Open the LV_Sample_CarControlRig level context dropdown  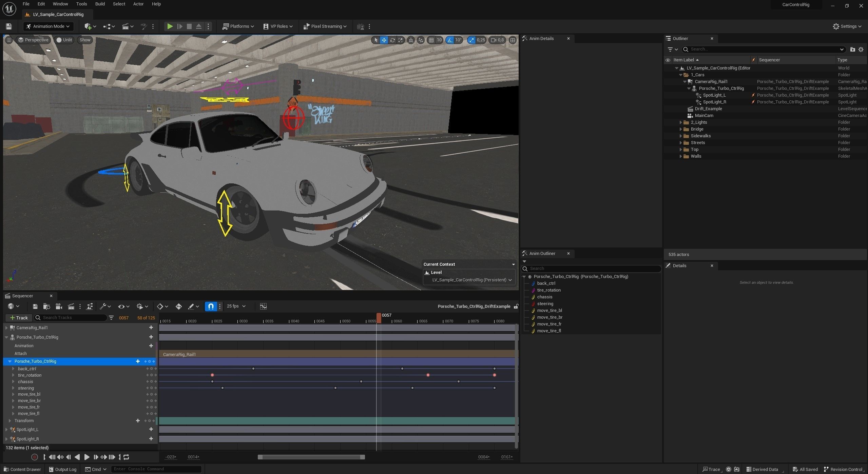coord(471,280)
